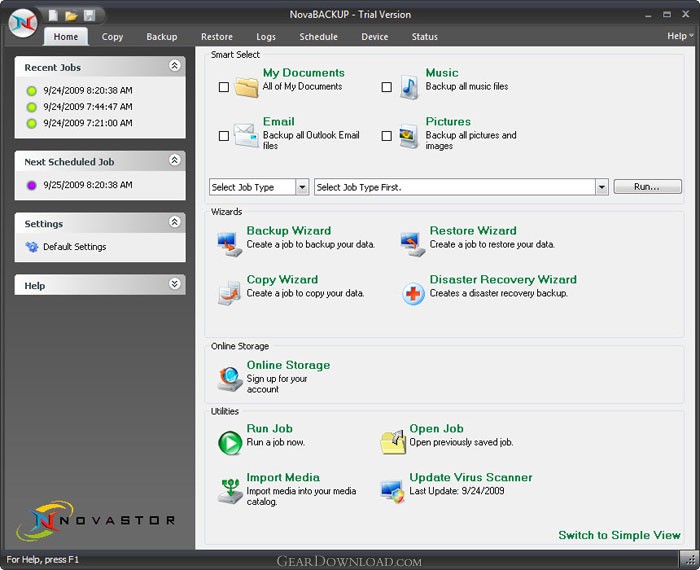Check the My Documents checkbox

coord(224,87)
